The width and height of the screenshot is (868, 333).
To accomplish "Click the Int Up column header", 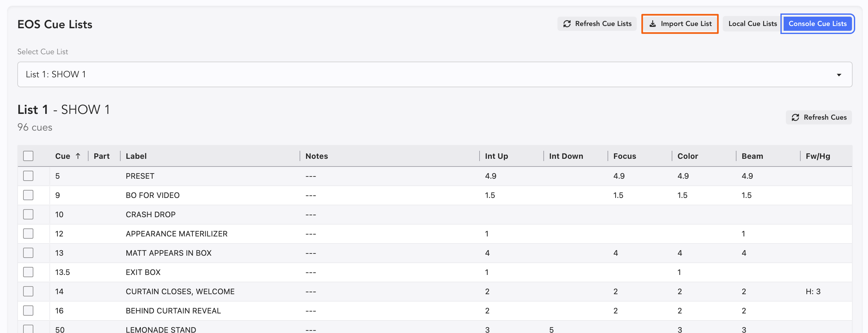I will click(x=496, y=156).
